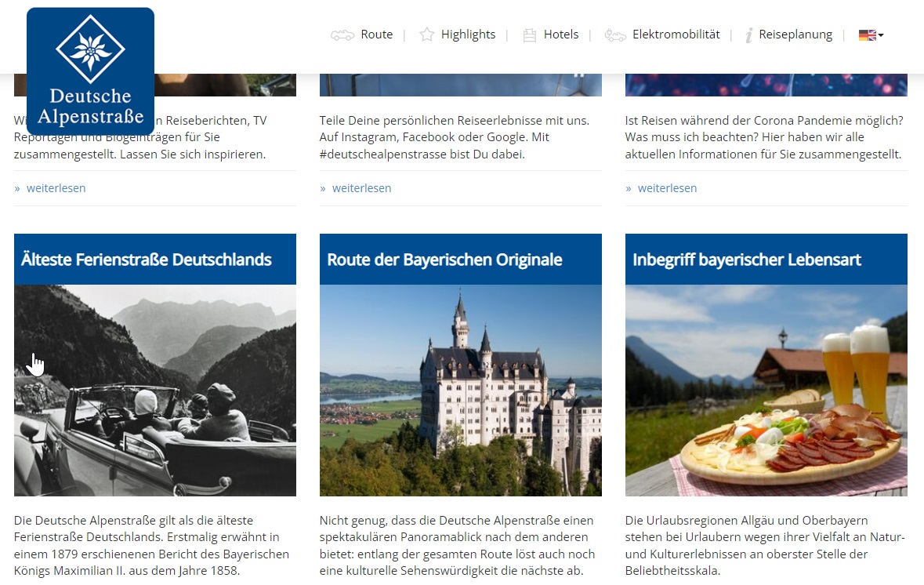Viewport: 924px width, 585px height.
Task: Click the star icon beside Highlights
Action: tap(426, 35)
